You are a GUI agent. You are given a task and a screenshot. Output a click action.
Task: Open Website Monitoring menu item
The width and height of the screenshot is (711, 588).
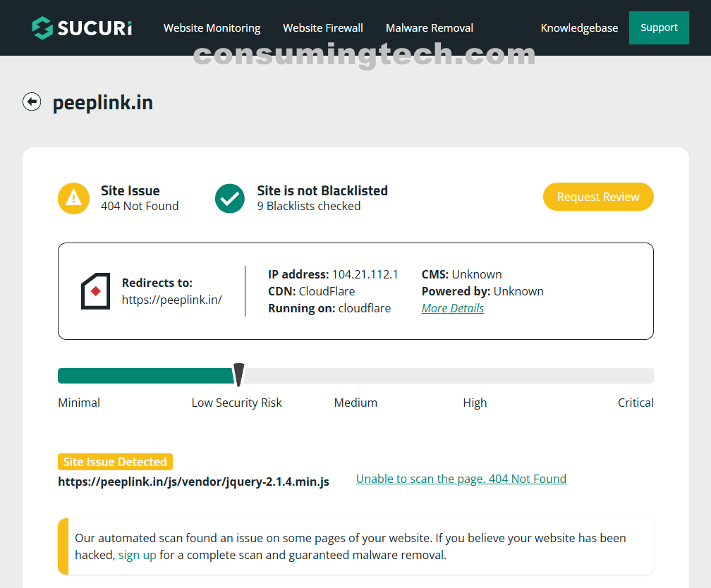[212, 28]
